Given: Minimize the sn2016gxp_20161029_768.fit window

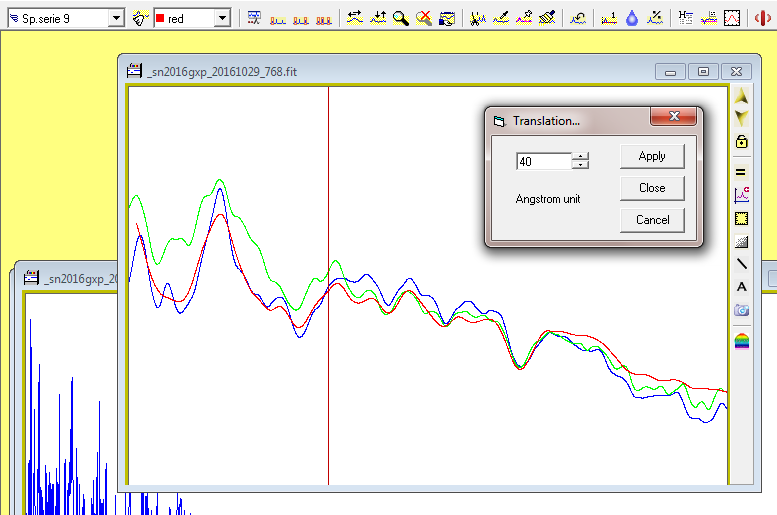Looking at the screenshot, I should tap(670, 72).
